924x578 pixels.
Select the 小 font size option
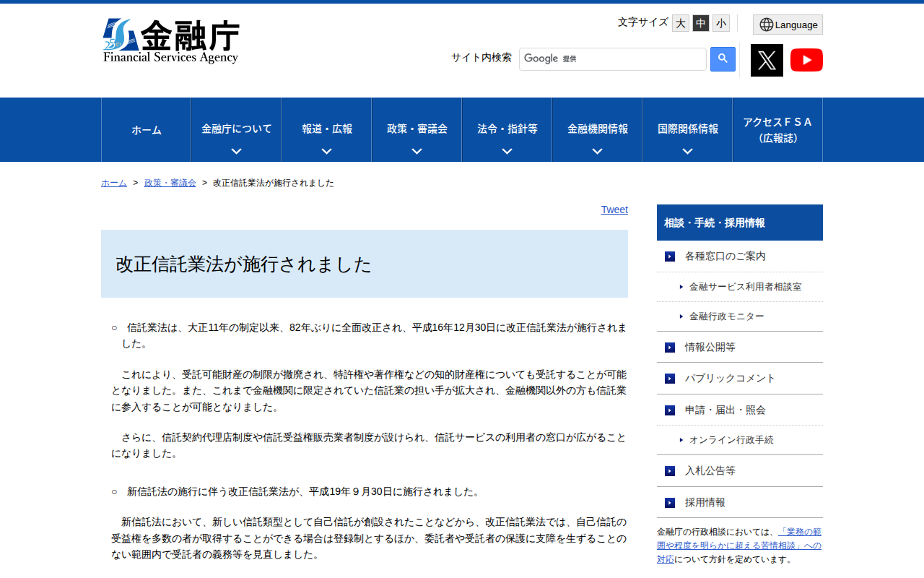tap(720, 22)
